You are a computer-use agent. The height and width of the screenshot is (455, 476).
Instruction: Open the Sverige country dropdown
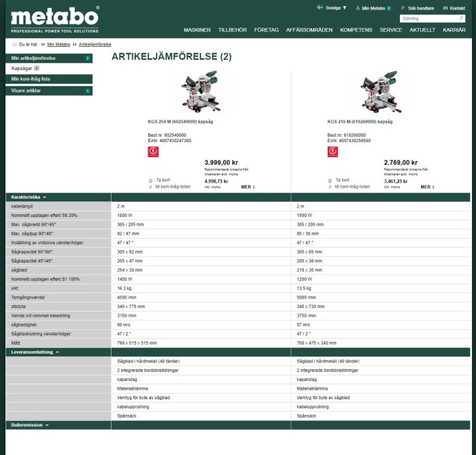[x=336, y=8]
